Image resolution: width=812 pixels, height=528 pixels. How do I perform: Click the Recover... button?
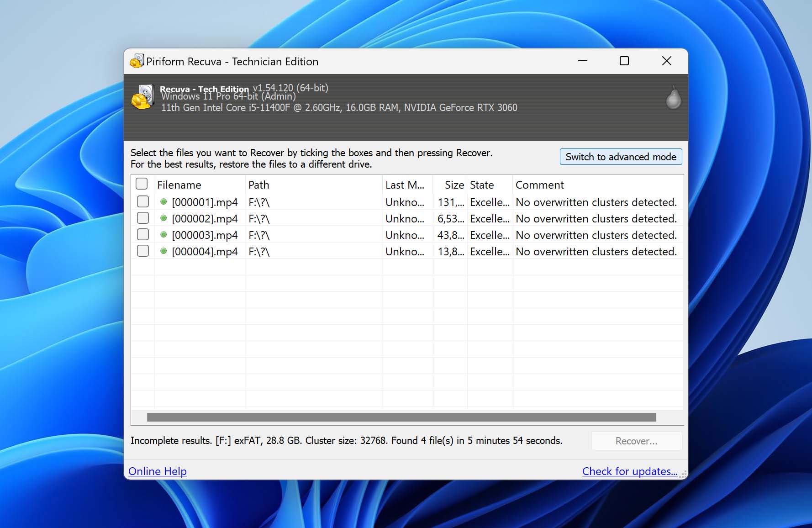pos(636,441)
